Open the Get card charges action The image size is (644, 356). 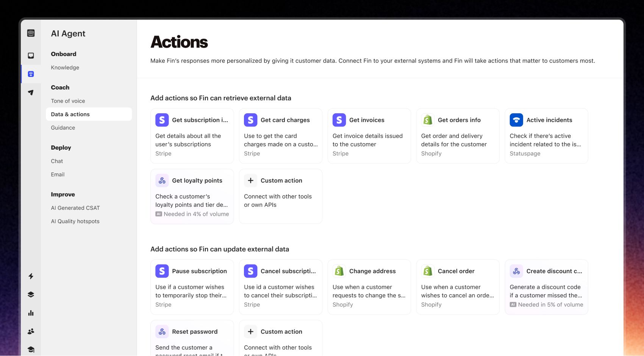pos(280,136)
